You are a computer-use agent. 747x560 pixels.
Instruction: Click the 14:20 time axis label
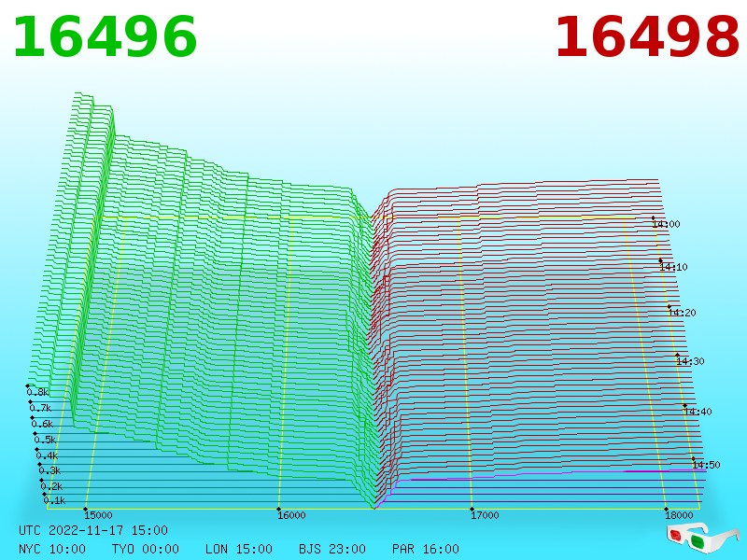click(682, 313)
